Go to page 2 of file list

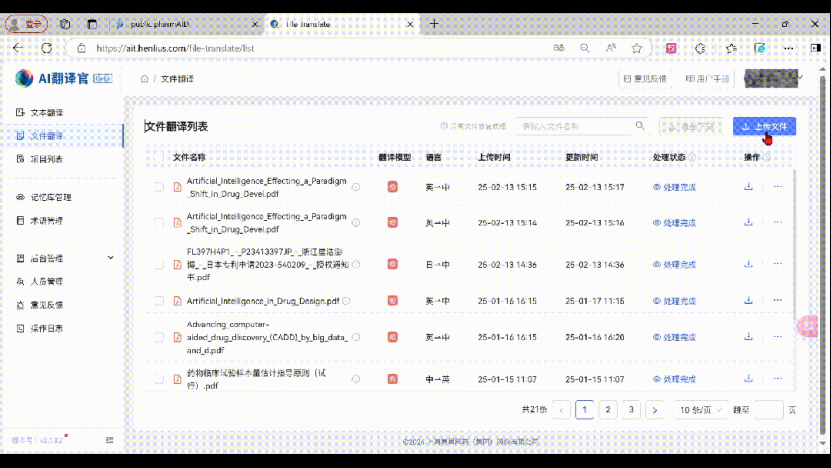[608, 410]
